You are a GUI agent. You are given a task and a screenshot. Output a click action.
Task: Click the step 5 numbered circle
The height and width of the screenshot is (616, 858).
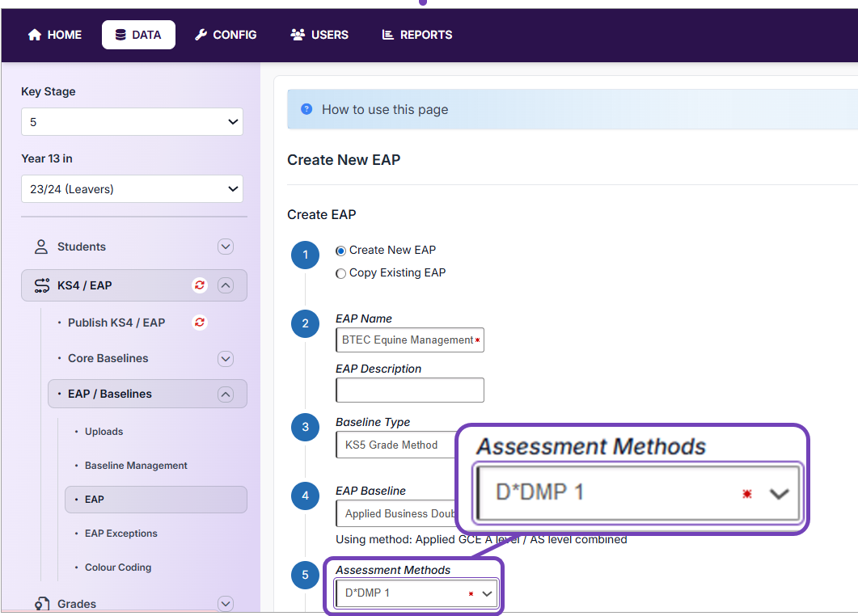(x=305, y=575)
